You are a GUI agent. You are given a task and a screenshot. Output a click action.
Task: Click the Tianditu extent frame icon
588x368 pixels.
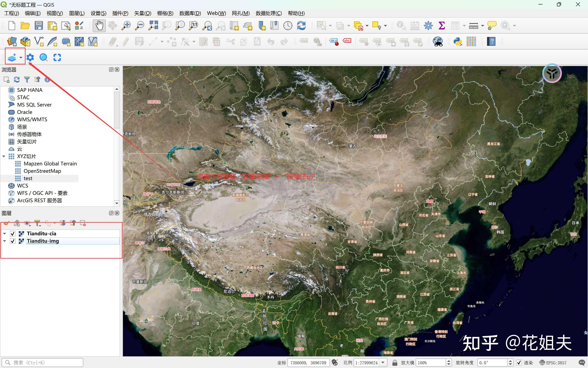[x=57, y=58]
